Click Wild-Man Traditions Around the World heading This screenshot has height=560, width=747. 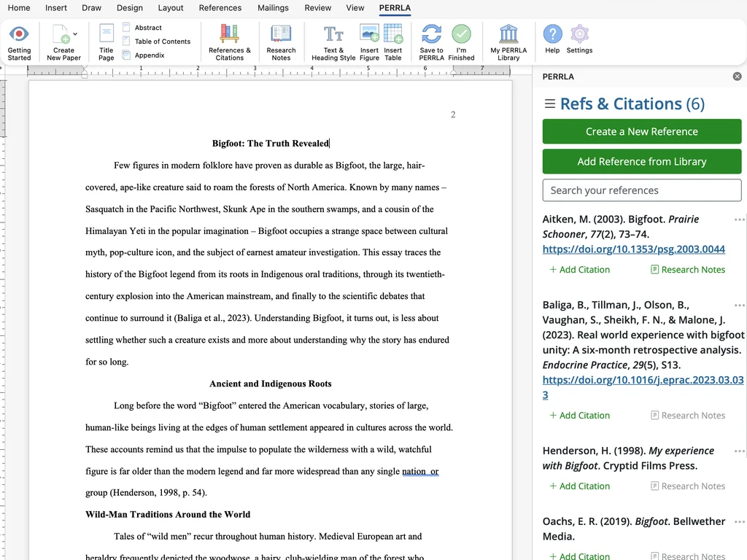pos(168,514)
